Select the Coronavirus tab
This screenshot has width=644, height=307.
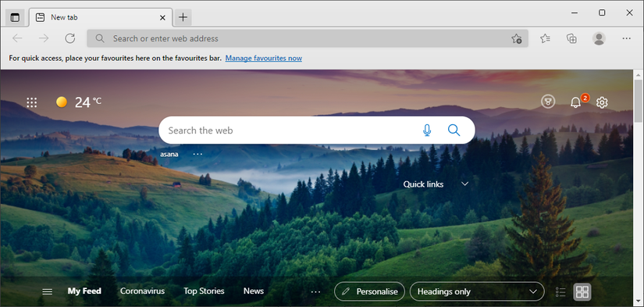point(142,291)
